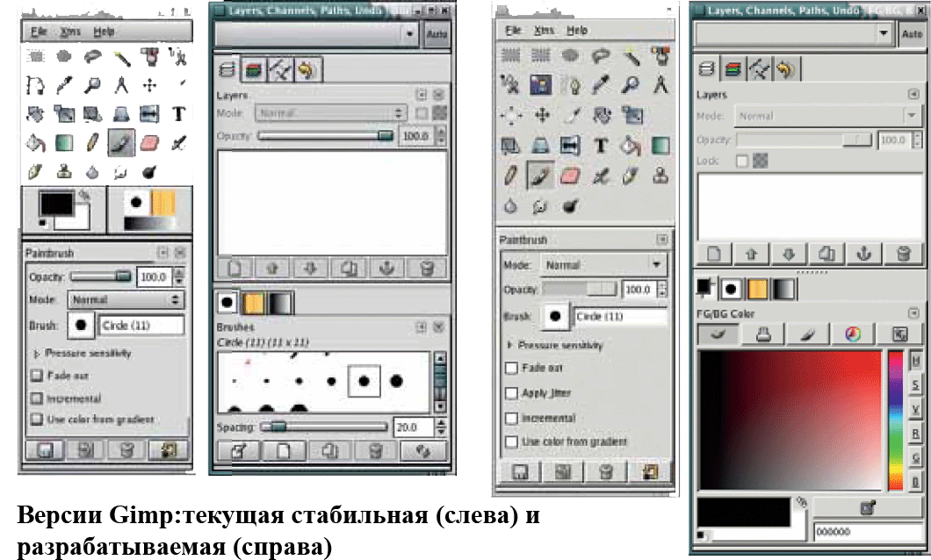The image size is (931, 560).
Task: Open Mode dropdown in left Layers dialog
Action: coord(330,112)
